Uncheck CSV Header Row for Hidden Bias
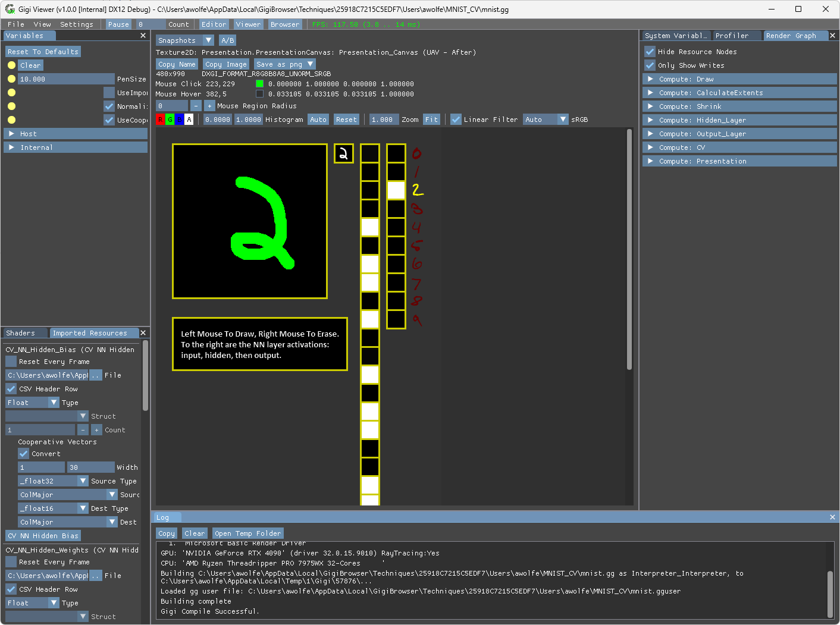The width and height of the screenshot is (840, 625). pyautogui.click(x=11, y=389)
